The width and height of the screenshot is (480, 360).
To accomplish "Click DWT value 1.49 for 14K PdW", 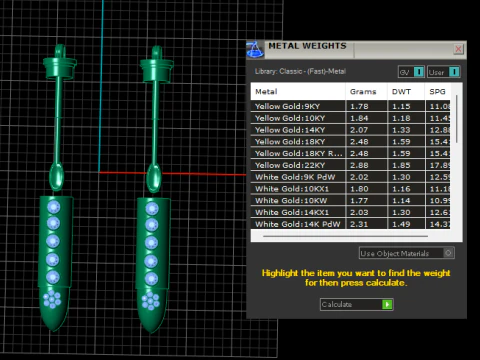I will [401, 224].
